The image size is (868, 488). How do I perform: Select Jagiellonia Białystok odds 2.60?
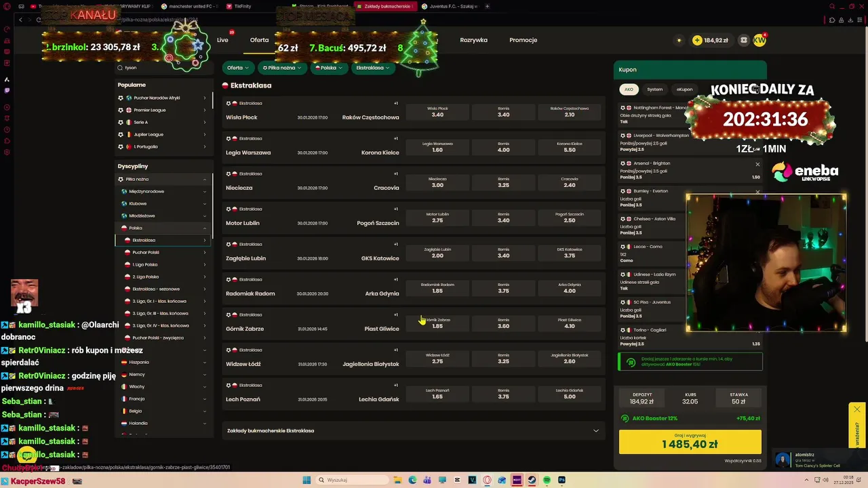pos(570,359)
